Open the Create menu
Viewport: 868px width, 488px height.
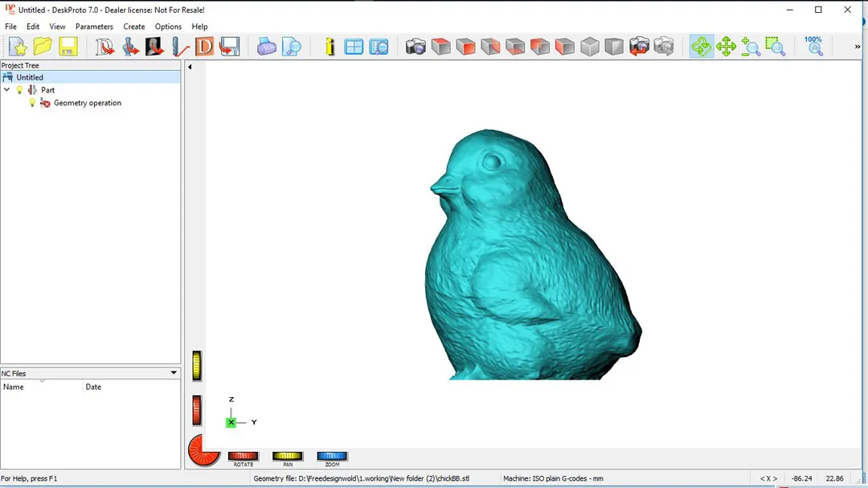(x=134, y=27)
